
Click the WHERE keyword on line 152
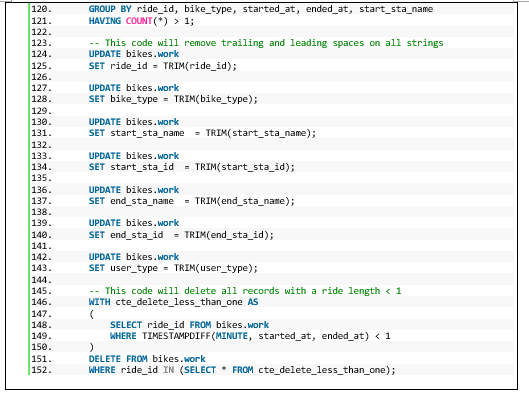click(x=102, y=370)
